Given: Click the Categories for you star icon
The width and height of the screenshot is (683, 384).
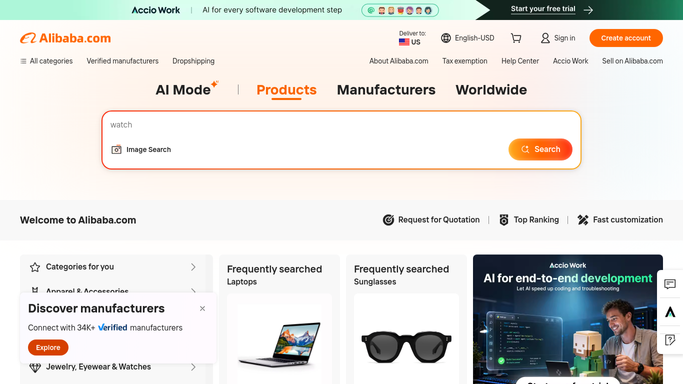Looking at the screenshot, I should pyautogui.click(x=35, y=267).
